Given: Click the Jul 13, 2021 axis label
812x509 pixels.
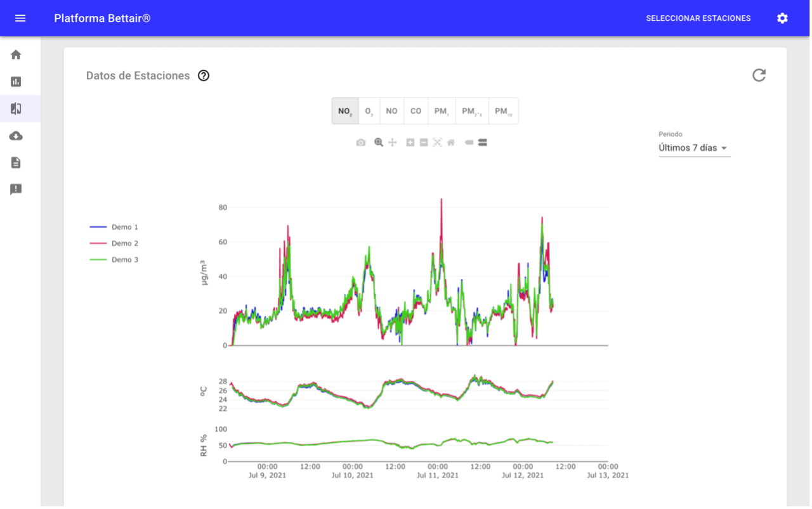Looking at the screenshot, I should 608,475.
